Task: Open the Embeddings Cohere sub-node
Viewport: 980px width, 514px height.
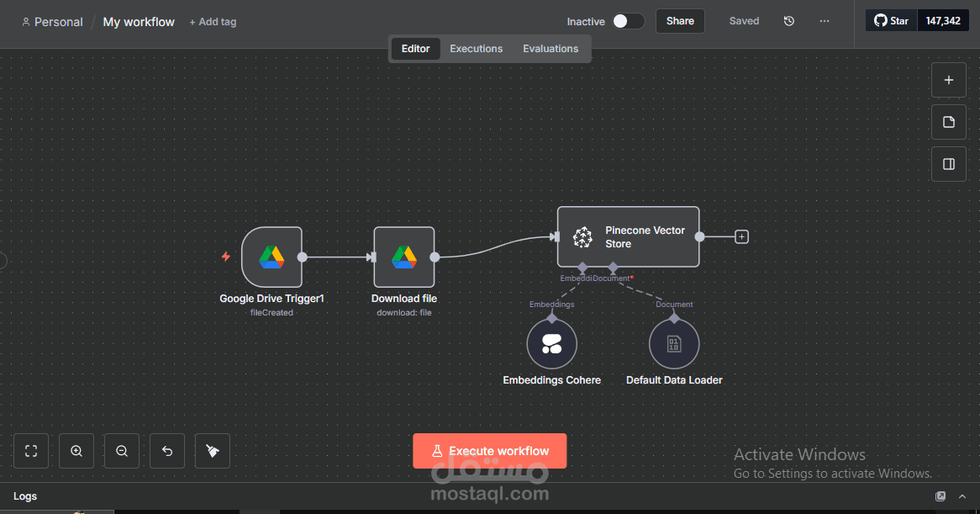Action: (552, 344)
